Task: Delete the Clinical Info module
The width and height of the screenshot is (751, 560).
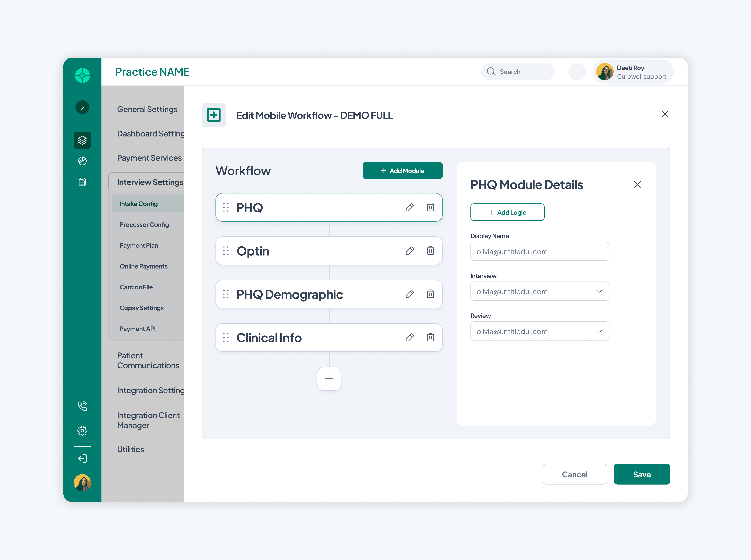Action: (x=430, y=337)
